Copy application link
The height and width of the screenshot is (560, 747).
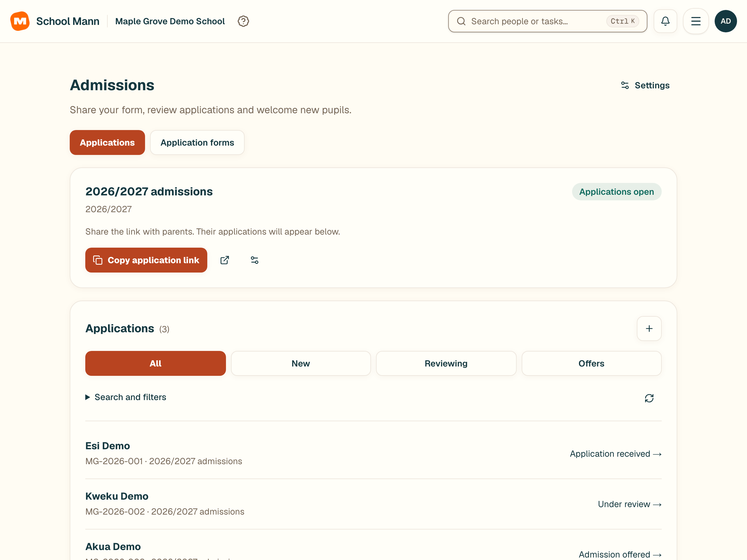coord(146,260)
